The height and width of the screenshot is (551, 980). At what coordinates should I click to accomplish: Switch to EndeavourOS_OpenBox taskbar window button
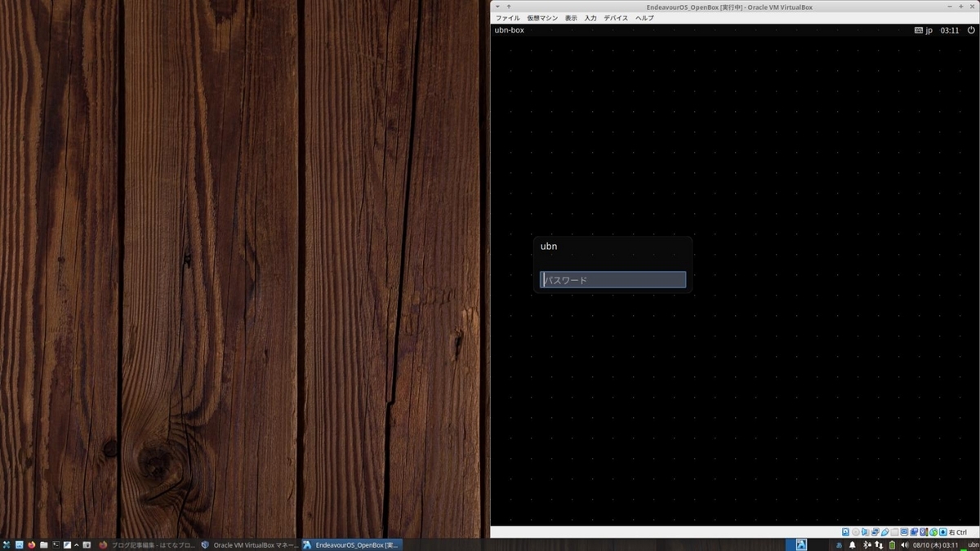pos(351,544)
